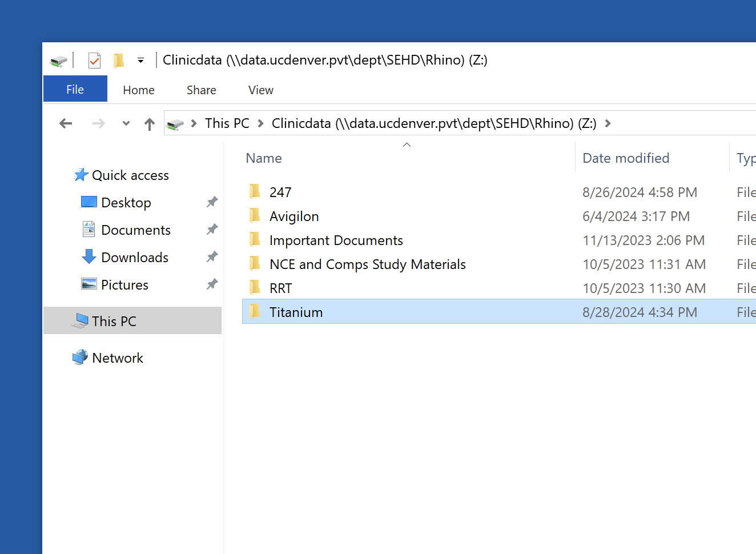
Task: Switch to the Home ribbon tab
Action: tap(139, 90)
